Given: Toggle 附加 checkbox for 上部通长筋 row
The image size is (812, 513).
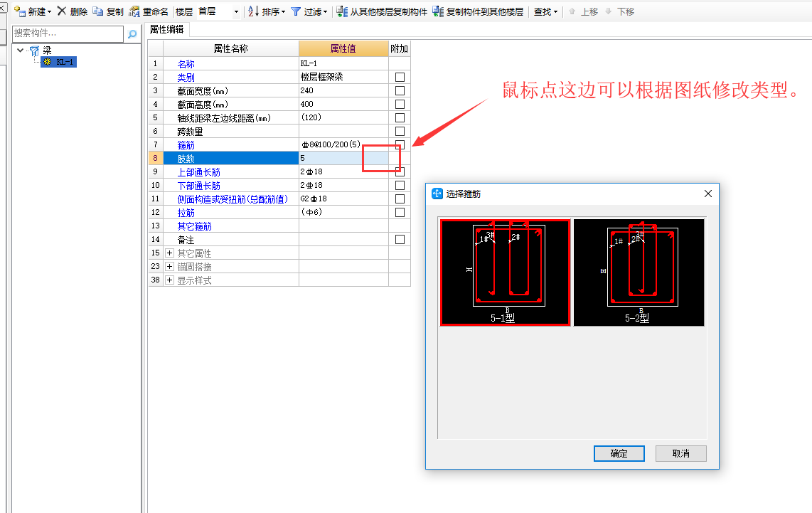Looking at the screenshot, I should click(400, 171).
